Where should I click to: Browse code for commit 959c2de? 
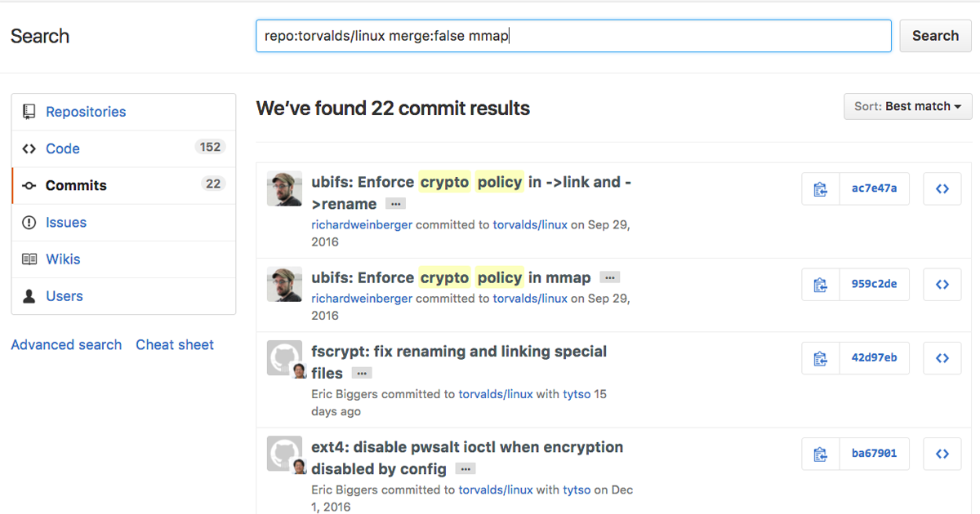pos(942,284)
